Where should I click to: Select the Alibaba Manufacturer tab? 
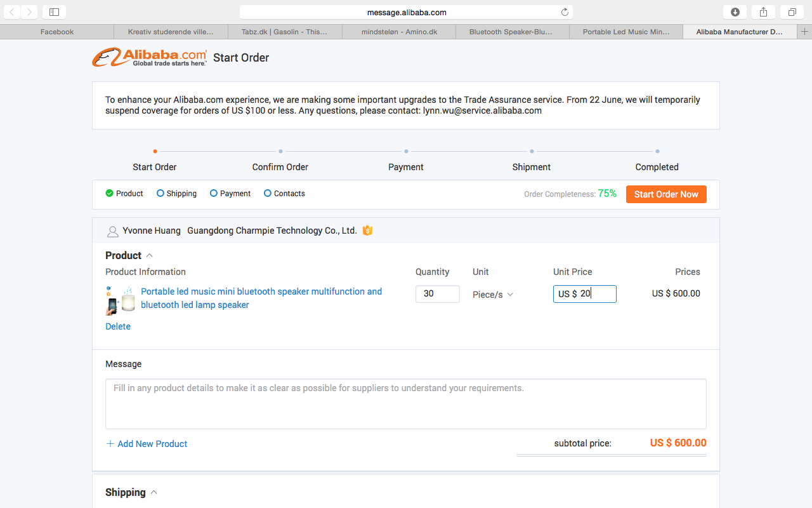[740, 32]
